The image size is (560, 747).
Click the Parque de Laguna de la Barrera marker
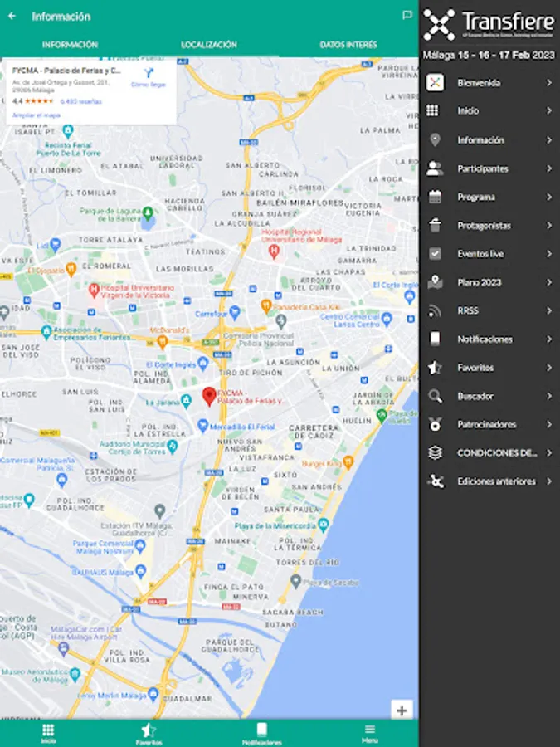tap(149, 212)
